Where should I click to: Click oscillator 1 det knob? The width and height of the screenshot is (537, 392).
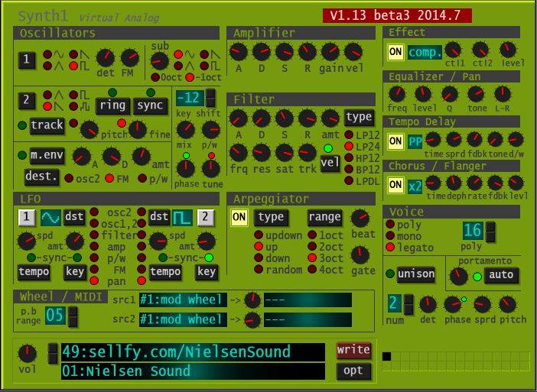point(106,58)
